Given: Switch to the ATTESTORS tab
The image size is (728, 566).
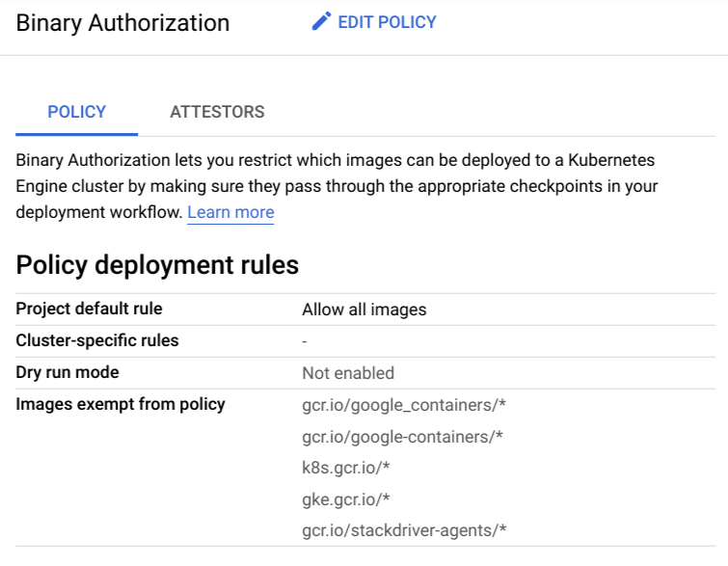Looking at the screenshot, I should tap(217, 112).
